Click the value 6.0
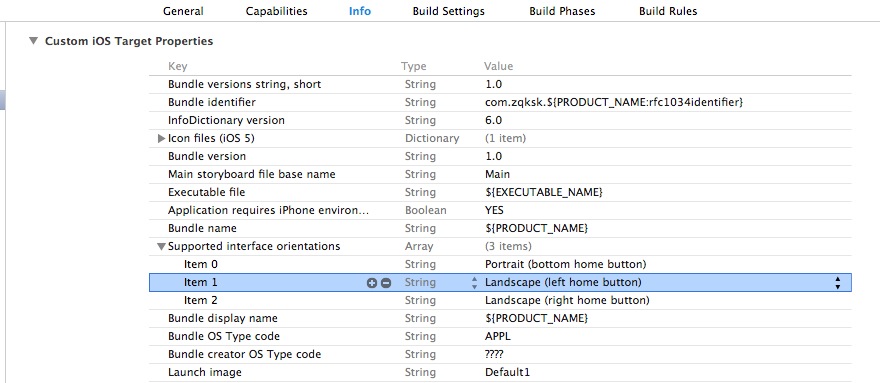This screenshot has height=383, width=880. click(x=493, y=120)
